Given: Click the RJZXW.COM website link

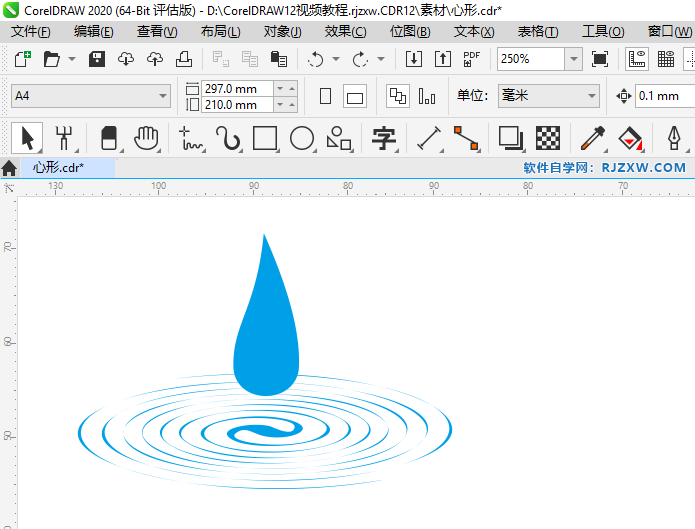Looking at the screenshot, I should coord(643,168).
